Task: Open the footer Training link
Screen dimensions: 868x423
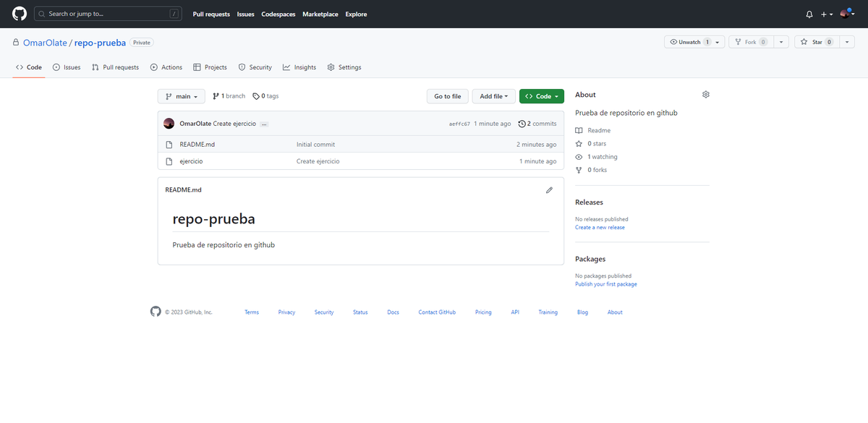Action: tap(548, 312)
